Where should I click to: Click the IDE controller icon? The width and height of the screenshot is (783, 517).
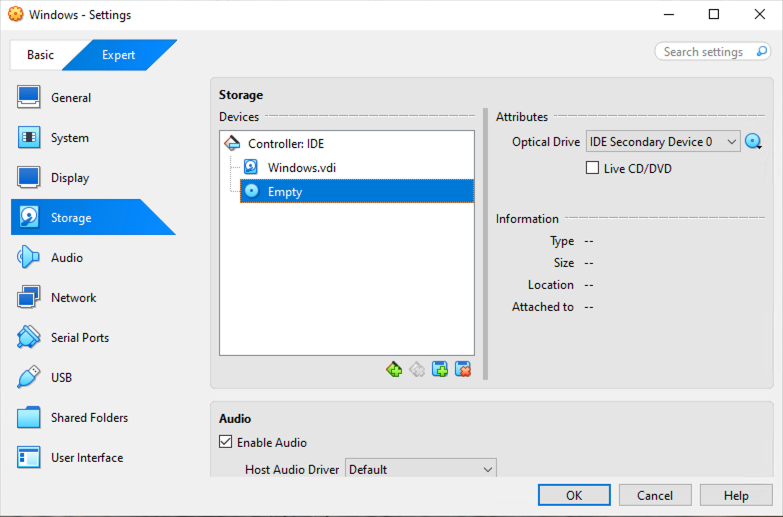click(x=232, y=143)
